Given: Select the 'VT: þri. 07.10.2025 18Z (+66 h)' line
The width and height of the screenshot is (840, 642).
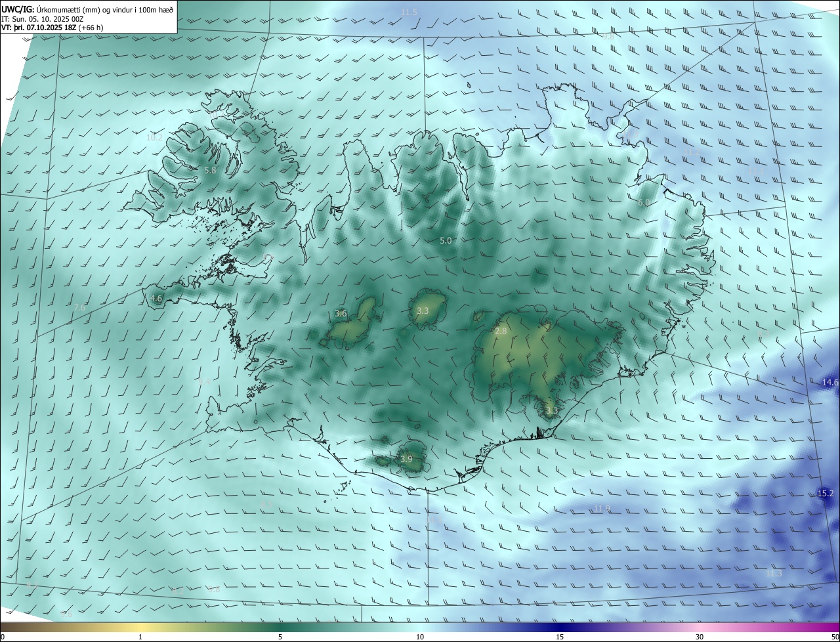Looking at the screenshot, I should (x=52, y=28).
